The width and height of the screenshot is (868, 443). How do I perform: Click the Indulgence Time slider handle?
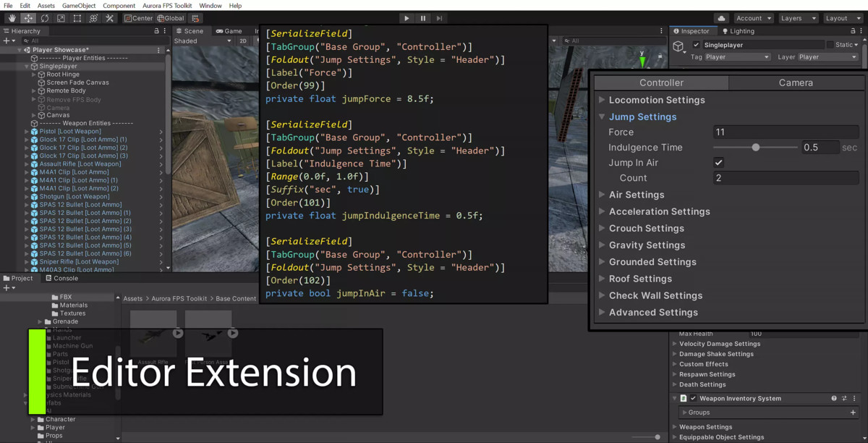click(x=756, y=148)
